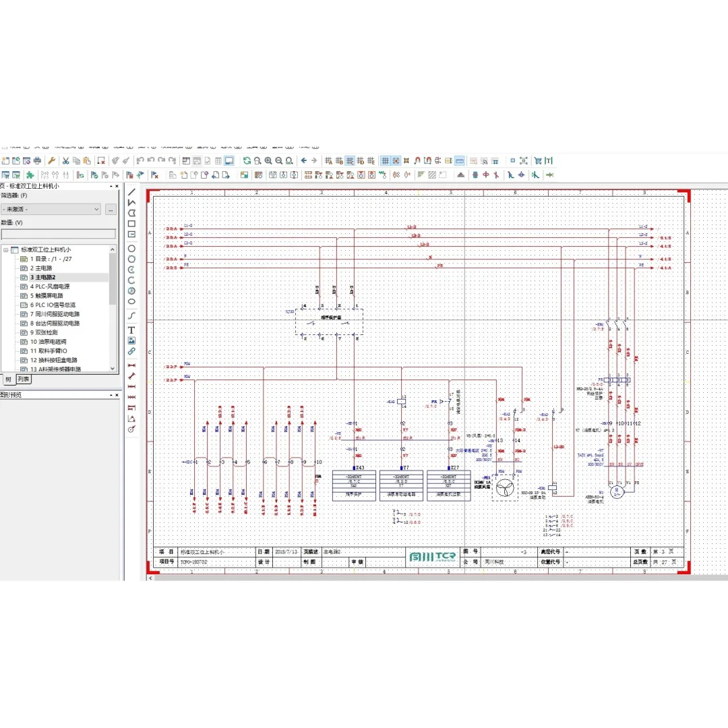
Task: Click the delete area icon with red X
Action: pos(101,160)
